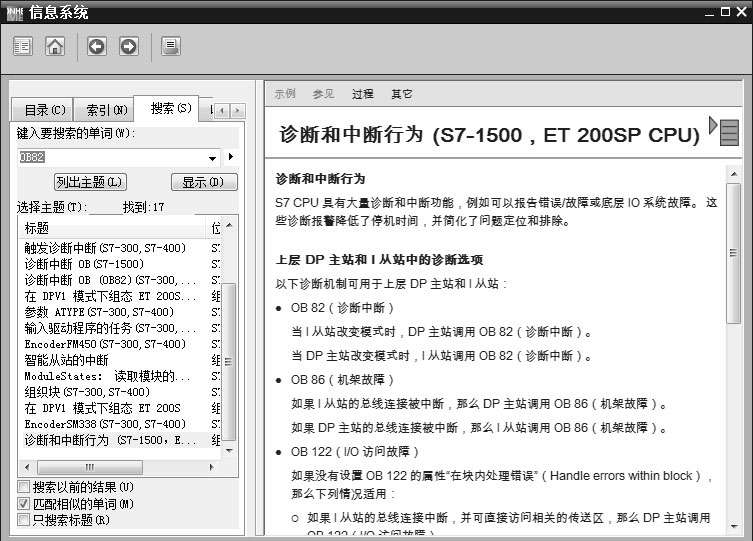Viewport: 753px width, 541px height.
Task: Open the search term dropdown arrow
Action: coord(213,158)
